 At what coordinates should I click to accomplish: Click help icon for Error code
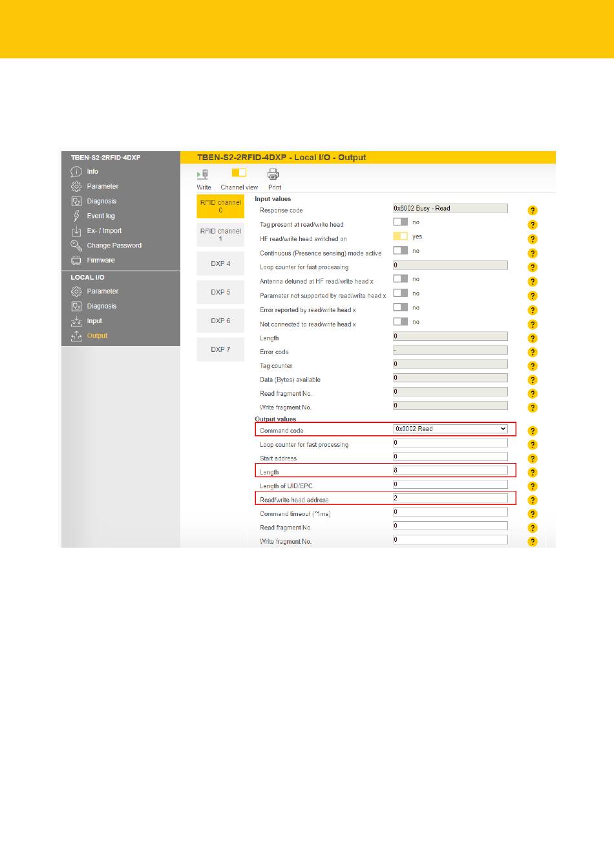(533, 352)
